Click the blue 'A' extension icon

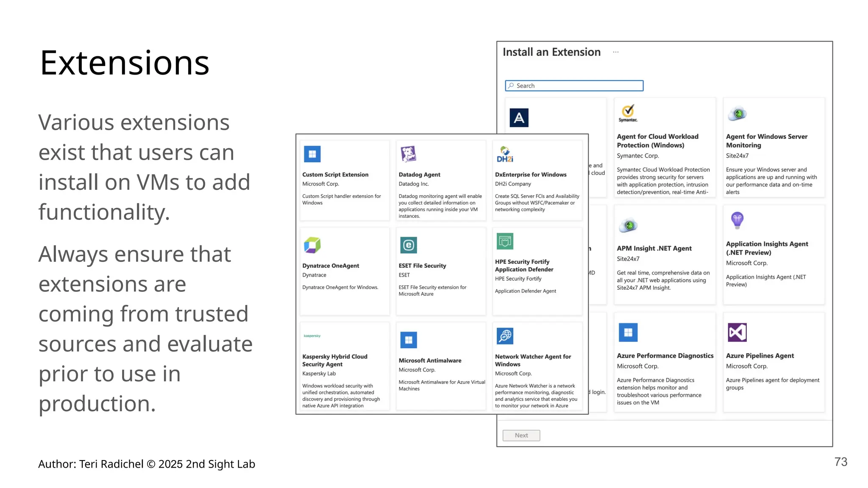click(x=519, y=118)
